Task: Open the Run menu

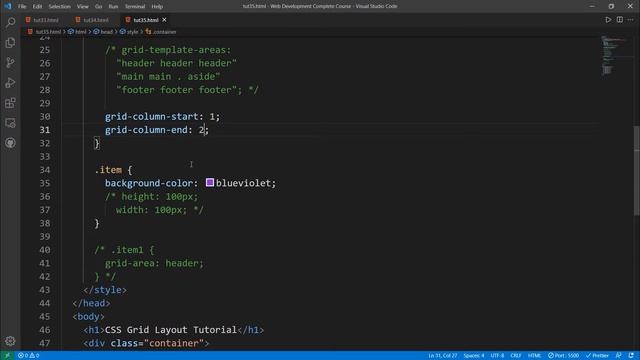Action: click(113, 7)
